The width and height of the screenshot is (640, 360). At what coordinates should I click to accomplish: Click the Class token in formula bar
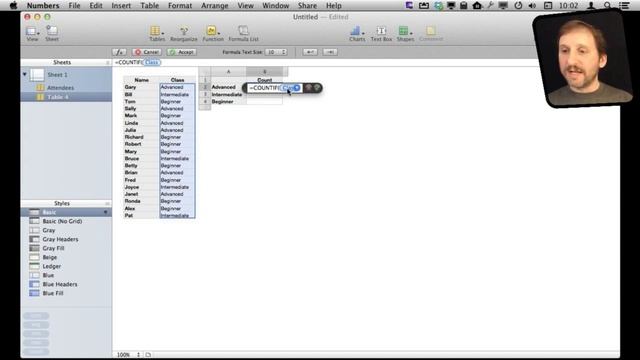[151, 62]
